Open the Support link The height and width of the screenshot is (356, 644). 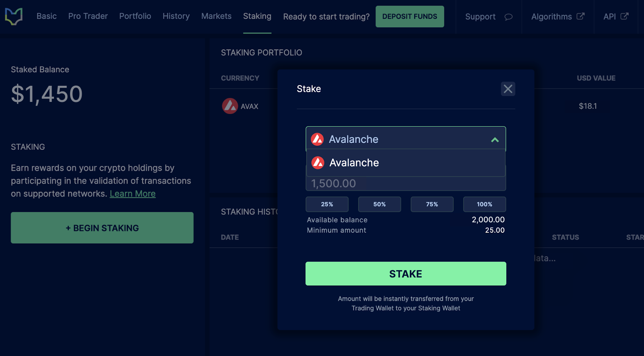480,17
